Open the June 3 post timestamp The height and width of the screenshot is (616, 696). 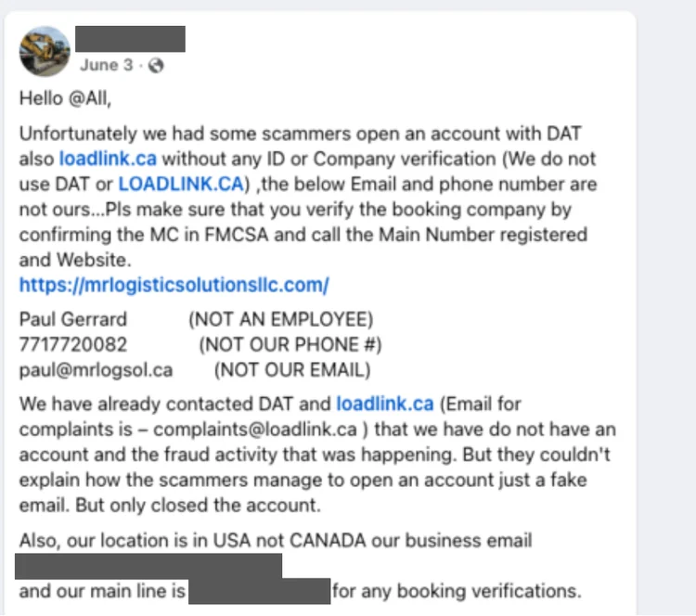coord(106,65)
